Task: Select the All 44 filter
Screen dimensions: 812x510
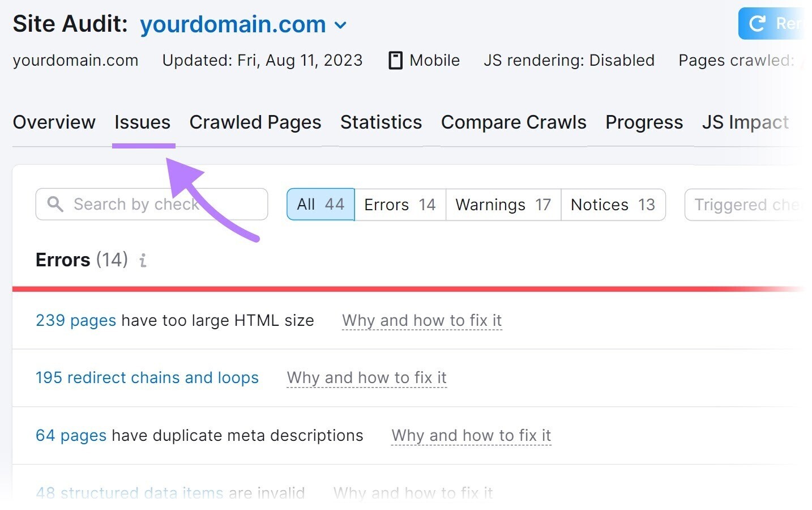Action: click(x=320, y=205)
